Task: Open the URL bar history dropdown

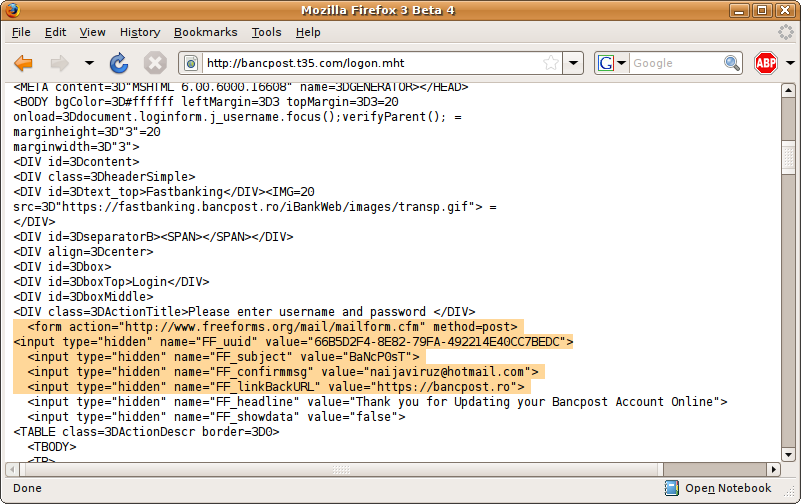Action: coord(573,63)
